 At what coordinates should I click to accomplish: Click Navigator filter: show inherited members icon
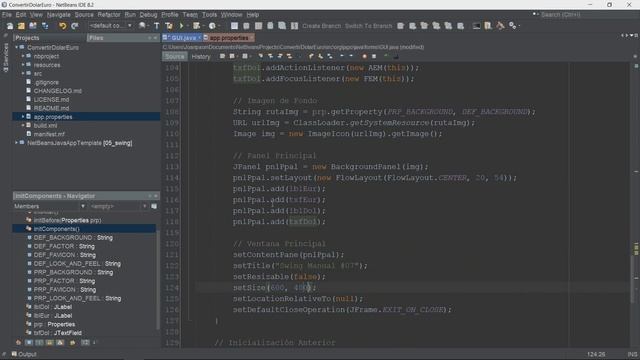(18, 342)
